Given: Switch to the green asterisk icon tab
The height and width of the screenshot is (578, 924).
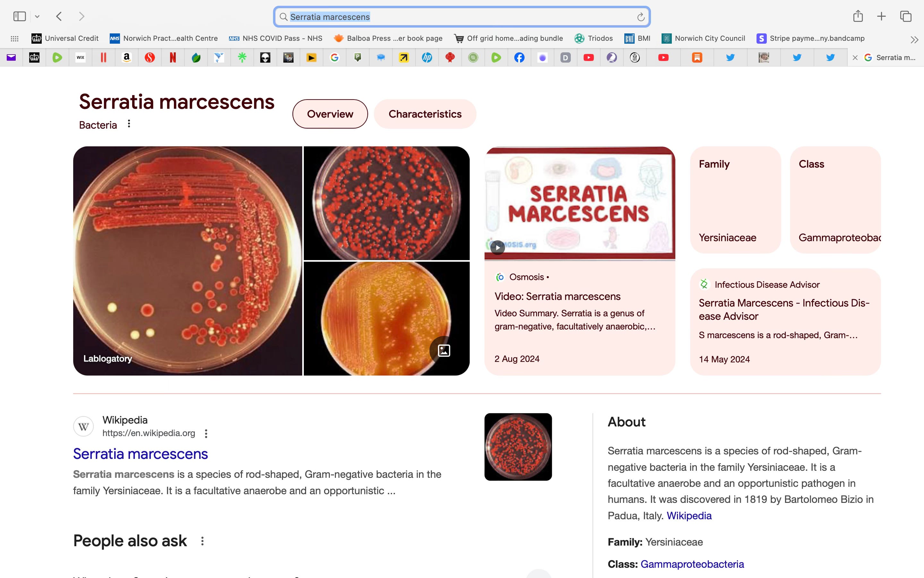Looking at the screenshot, I should (x=242, y=58).
